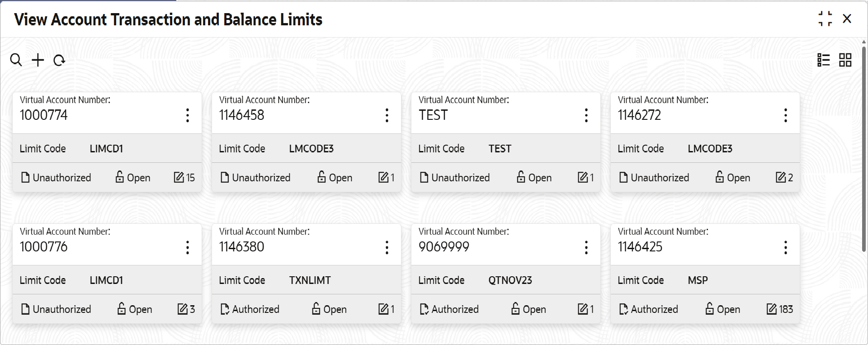868x345 pixels.
Task: Open options menu for account 1000774
Action: (x=188, y=115)
